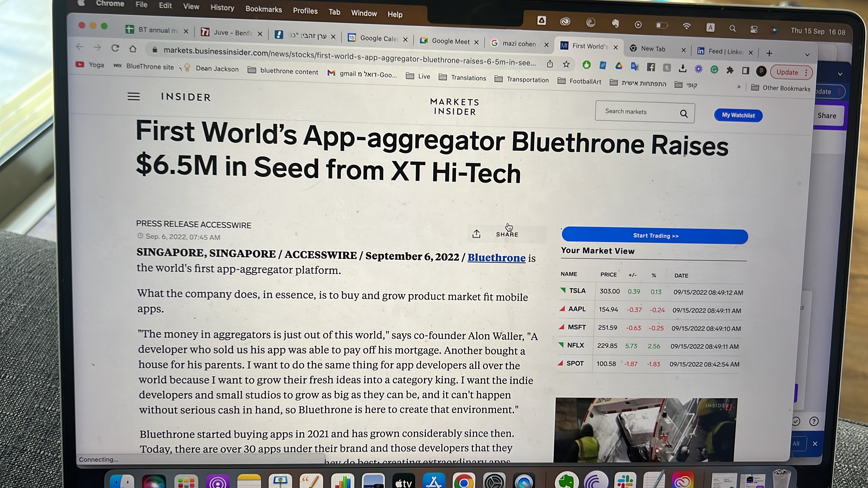Expand the tab search dropdown arrow
868x488 pixels.
(807, 54)
